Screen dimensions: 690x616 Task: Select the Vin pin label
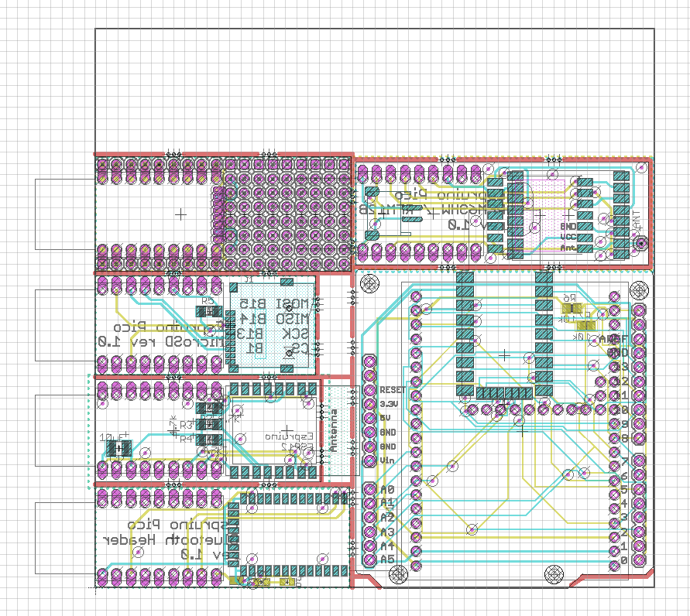[386, 460]
